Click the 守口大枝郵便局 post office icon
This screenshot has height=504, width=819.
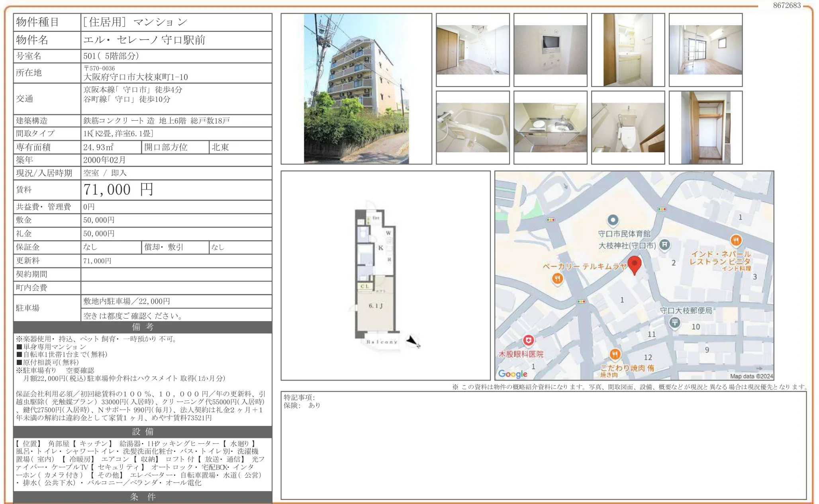[x=674, y=322]
